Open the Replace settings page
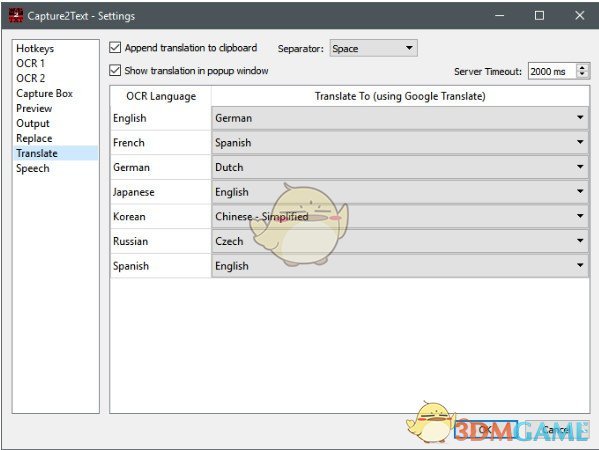The image size is (599, 450). [55, 138]
